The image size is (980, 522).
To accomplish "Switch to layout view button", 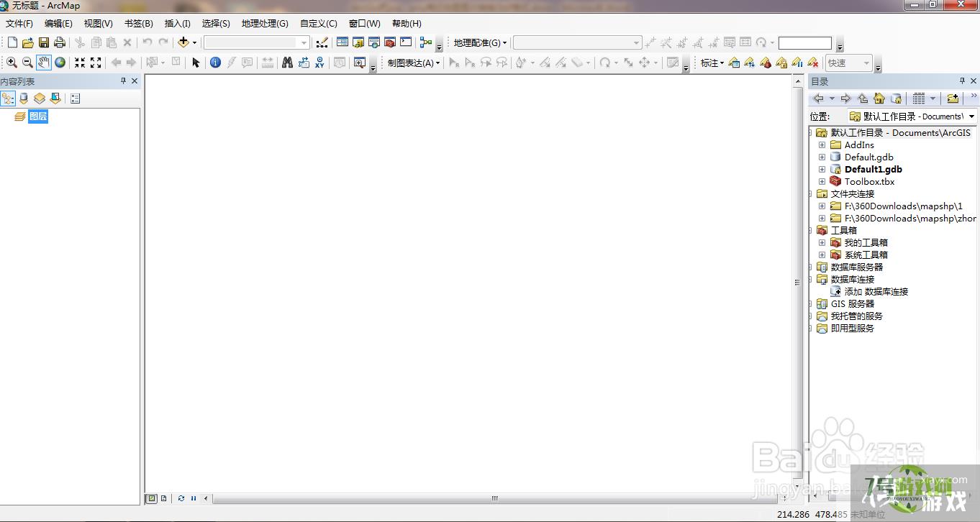I will pyautogui.click(x=164, y=498).
